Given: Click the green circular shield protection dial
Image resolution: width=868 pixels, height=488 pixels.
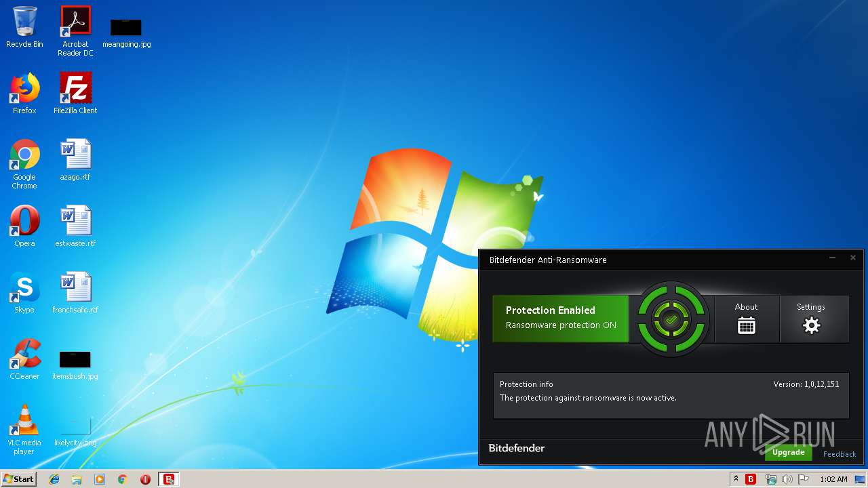Looking at the screenshot, I should coord(671,319).
